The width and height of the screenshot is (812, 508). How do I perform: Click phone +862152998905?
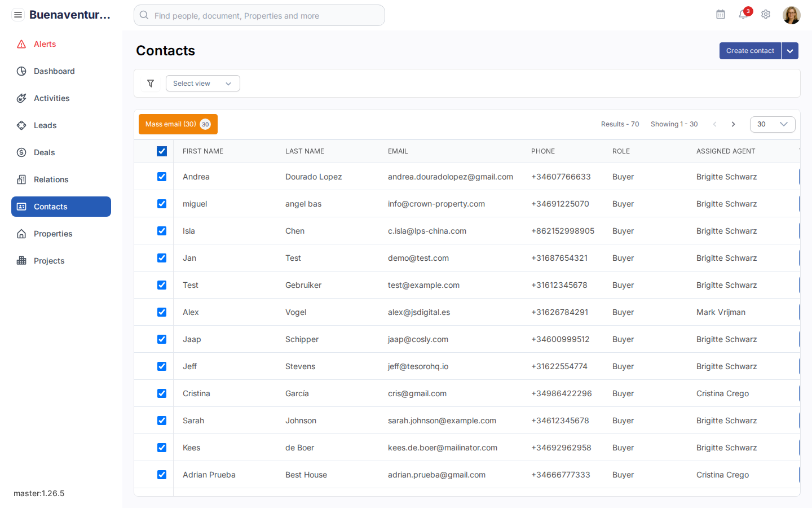coord(563,231)
